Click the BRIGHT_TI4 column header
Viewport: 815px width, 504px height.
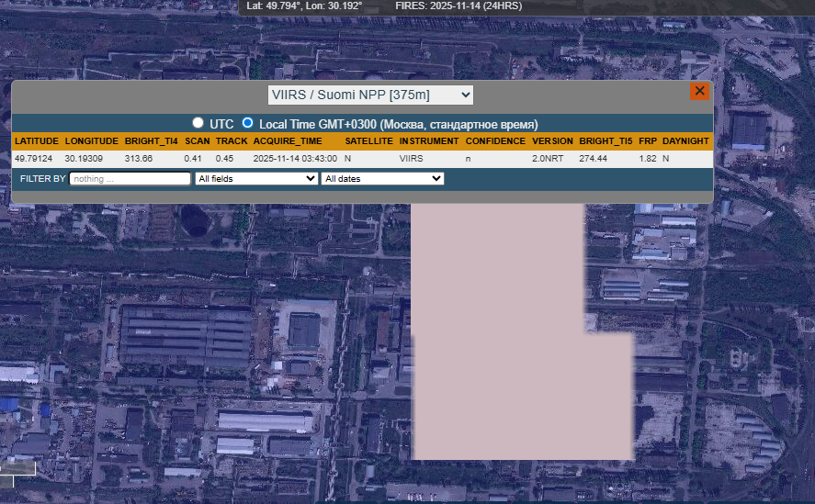[x=151, y=141]
